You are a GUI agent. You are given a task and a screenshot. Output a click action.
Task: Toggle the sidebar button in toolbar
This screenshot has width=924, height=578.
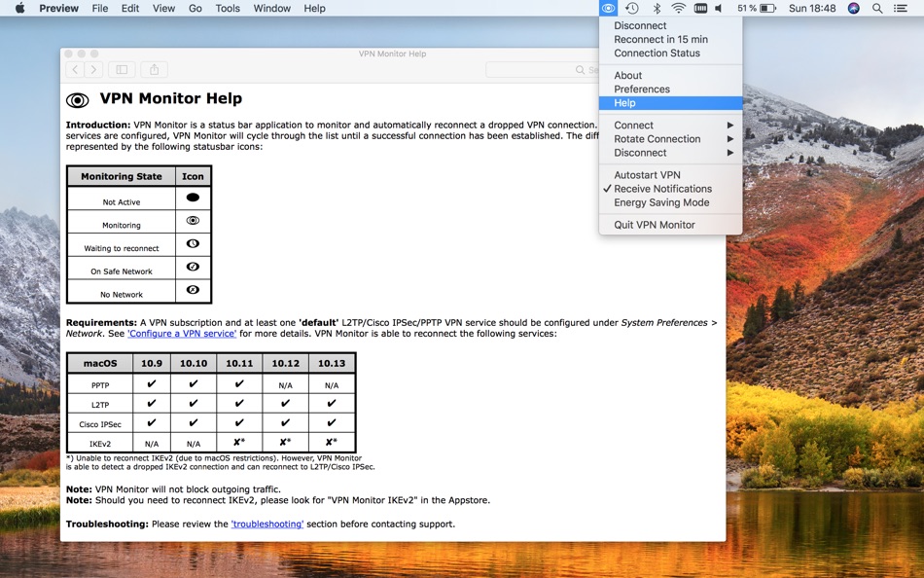[122, 70]
